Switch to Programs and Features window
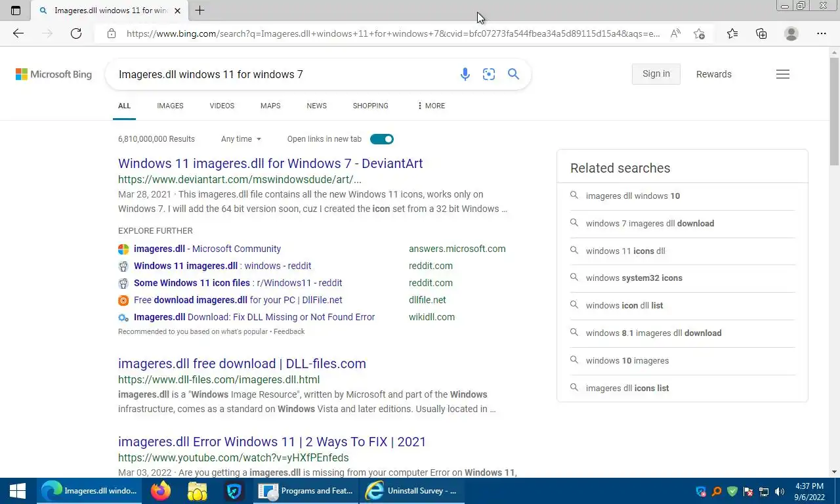This screenshot has height=504, width=840. (x=306, y=491)
